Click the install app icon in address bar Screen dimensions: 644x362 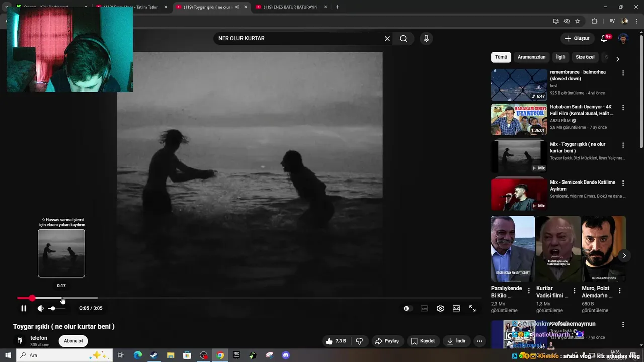(556, 21)
